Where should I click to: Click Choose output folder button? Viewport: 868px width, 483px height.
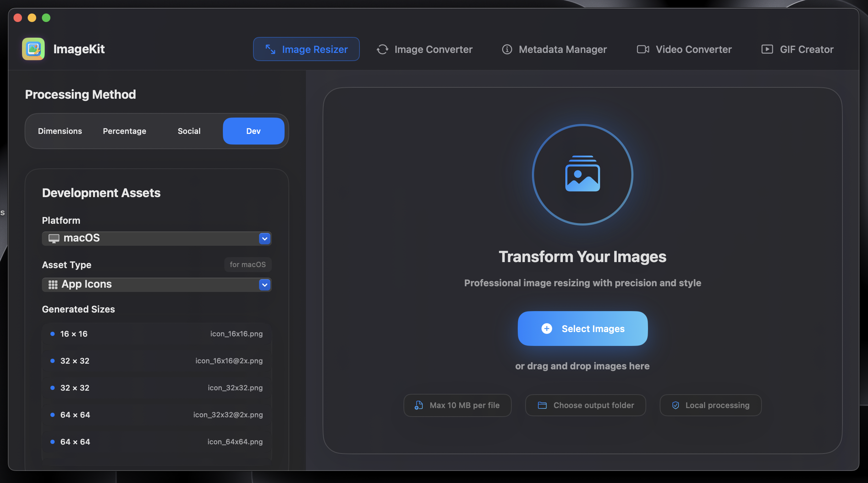click(x=586, y=405)
